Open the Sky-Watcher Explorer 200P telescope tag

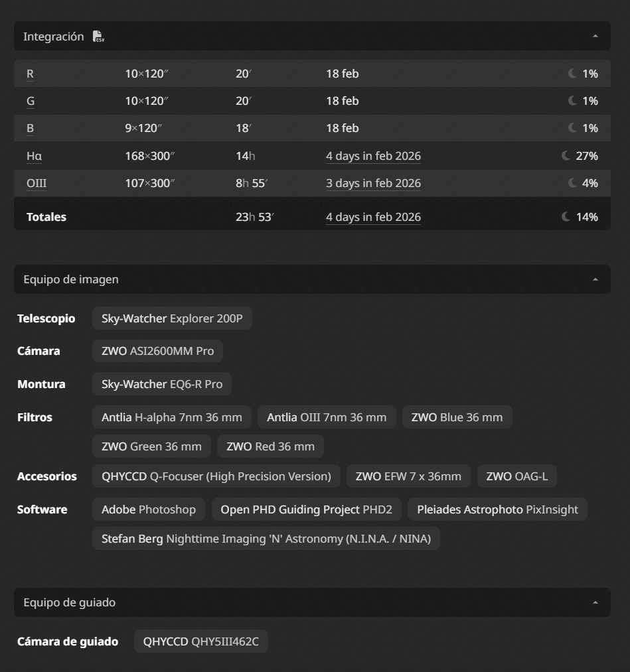(x=172, y=318)
